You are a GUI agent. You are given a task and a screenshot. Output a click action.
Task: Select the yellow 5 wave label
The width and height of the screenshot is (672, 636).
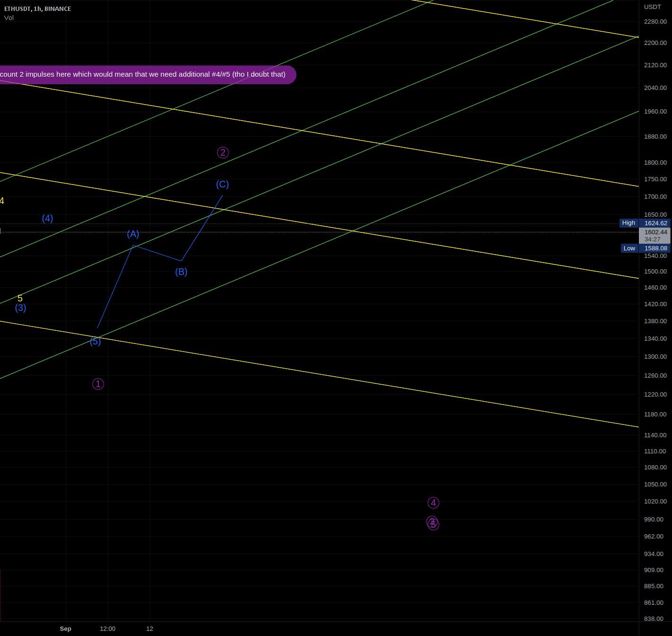20,298
